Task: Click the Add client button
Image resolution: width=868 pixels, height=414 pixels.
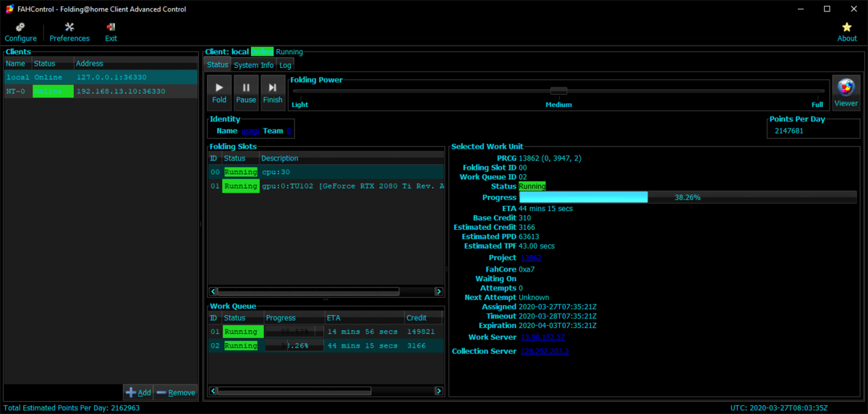Action: (138, 392)
